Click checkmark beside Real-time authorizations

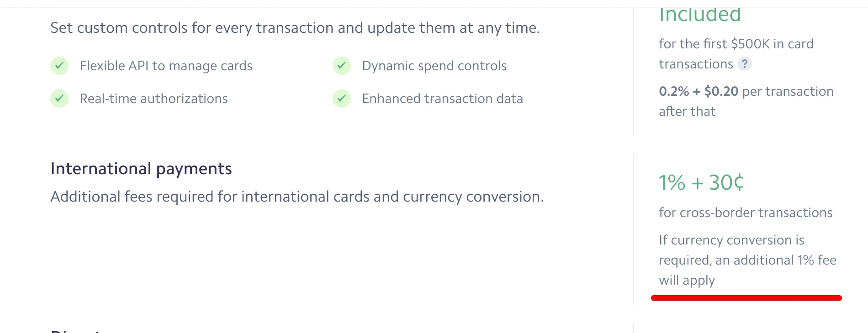coord(59,99)
